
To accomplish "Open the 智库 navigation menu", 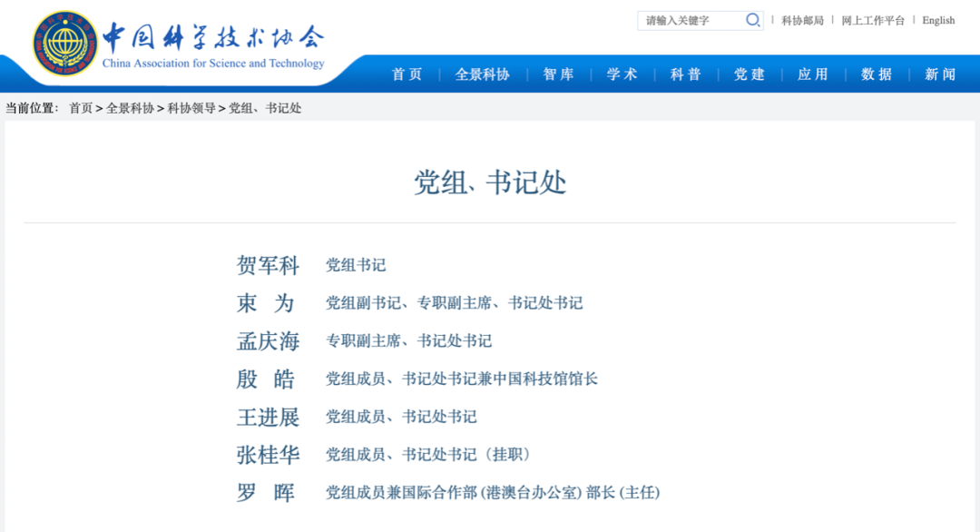I will tap(558, 74).
